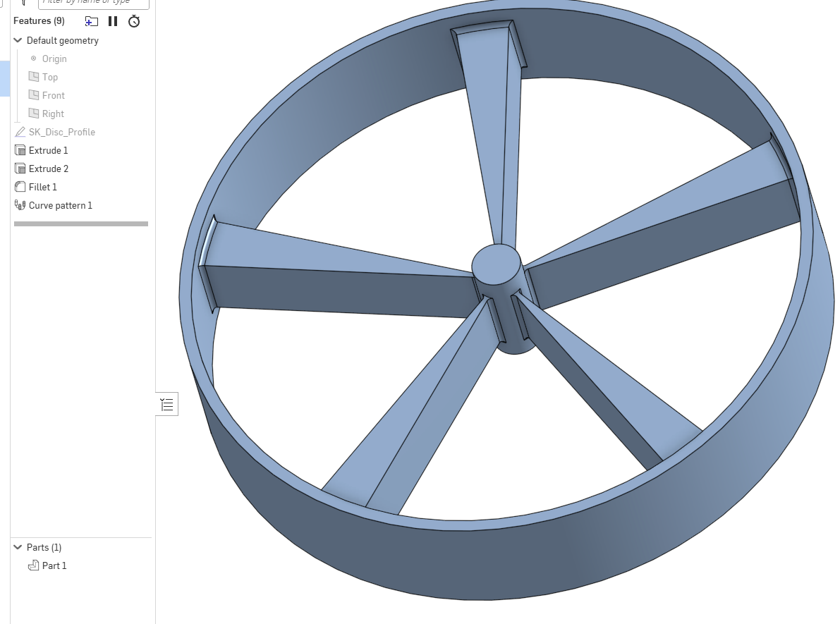Click the Origin point icon
Screen dimensions: 840x624
tap(34, 59)
